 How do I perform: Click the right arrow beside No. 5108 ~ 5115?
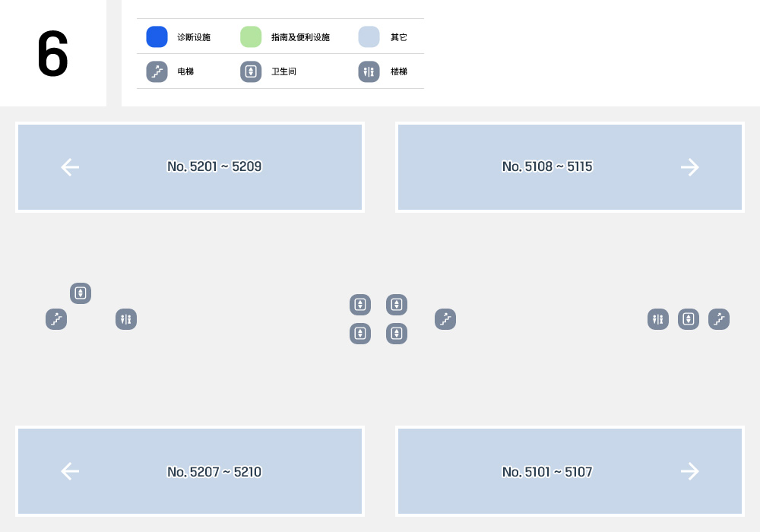(x=690, y=167)
